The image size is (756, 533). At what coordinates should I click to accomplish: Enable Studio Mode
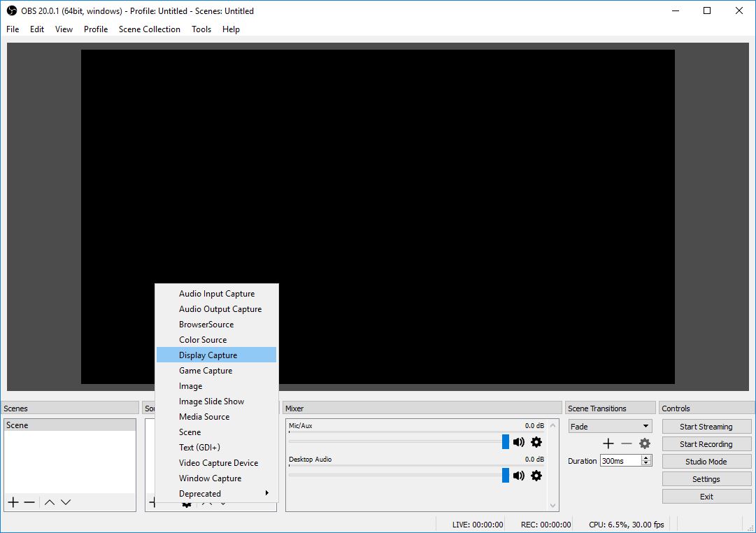706,462
